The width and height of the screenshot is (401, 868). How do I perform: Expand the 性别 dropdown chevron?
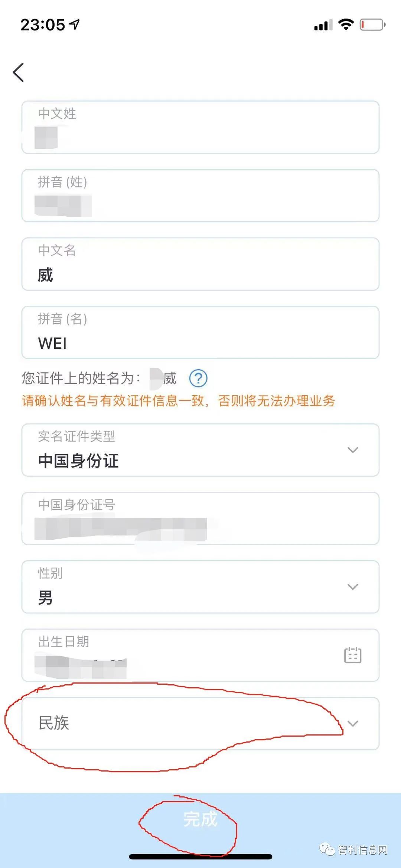[x=353, y=587]
